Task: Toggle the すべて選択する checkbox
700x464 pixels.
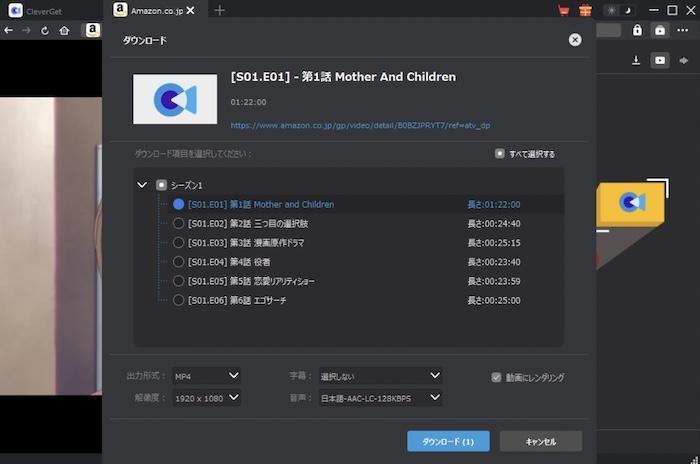Action: [x=500, y=154]
